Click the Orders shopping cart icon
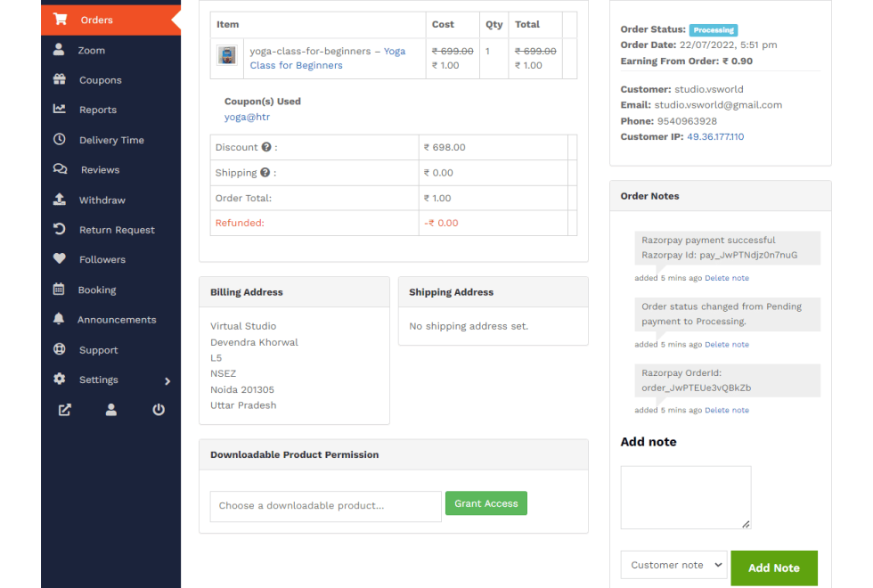Screen dimensions: 873x588 click(61, 20)
